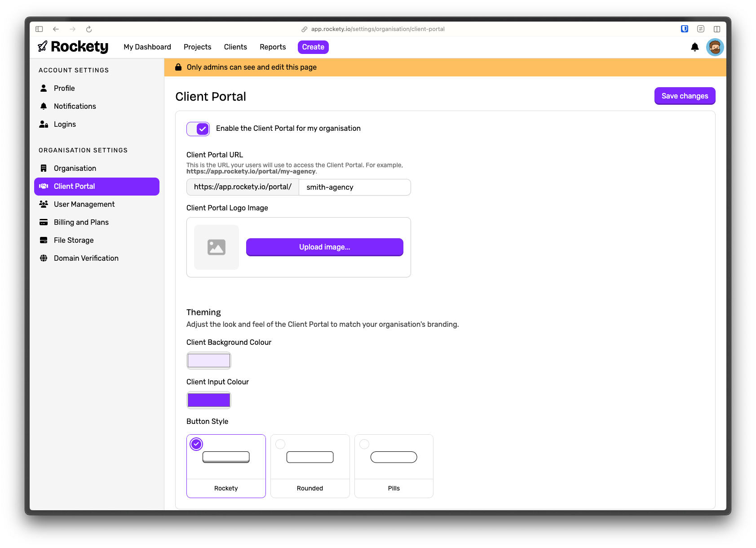
Task: Click Upload image for the portal logo
Action: click(324, 247)
